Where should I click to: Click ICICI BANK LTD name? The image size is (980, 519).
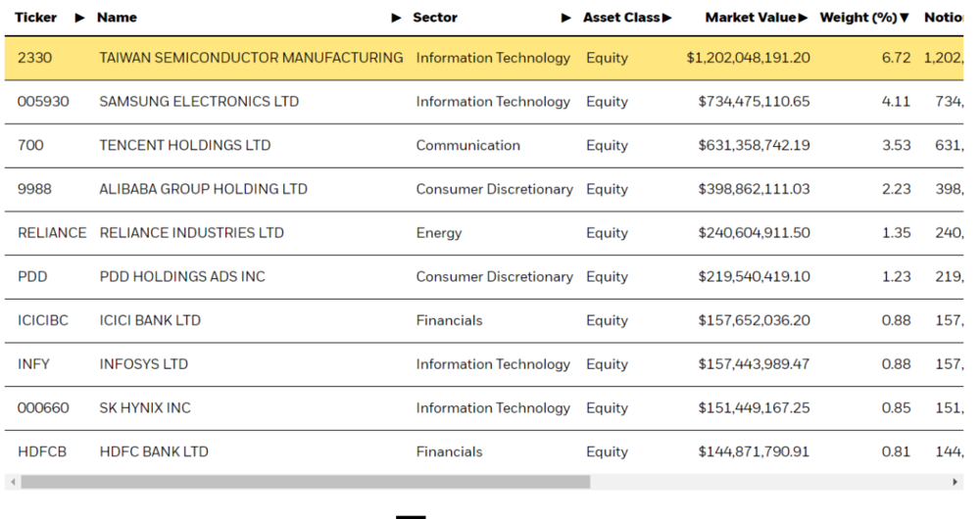(x=150, y=320)
